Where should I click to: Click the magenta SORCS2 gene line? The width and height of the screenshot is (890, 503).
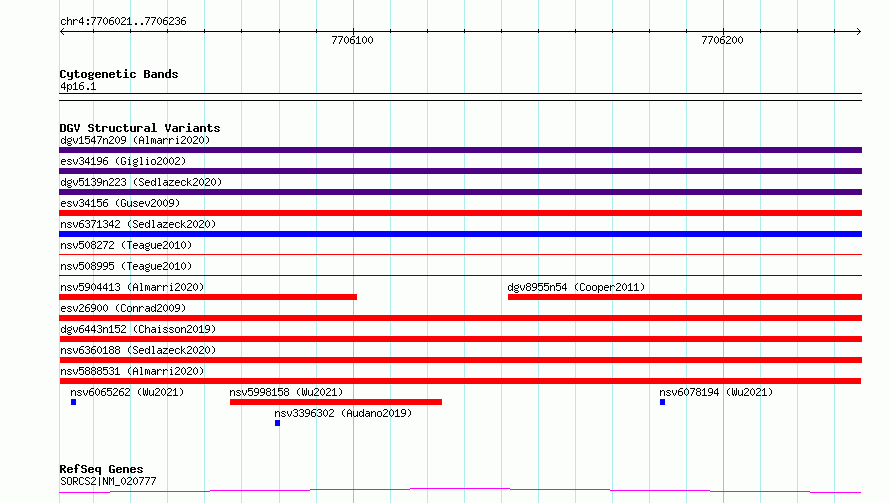click(460, 490)
